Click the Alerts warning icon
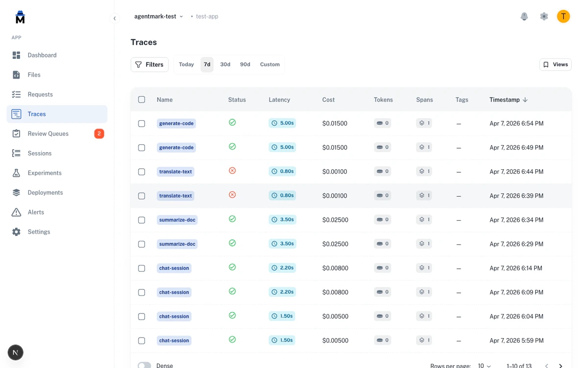 (16, 212)
